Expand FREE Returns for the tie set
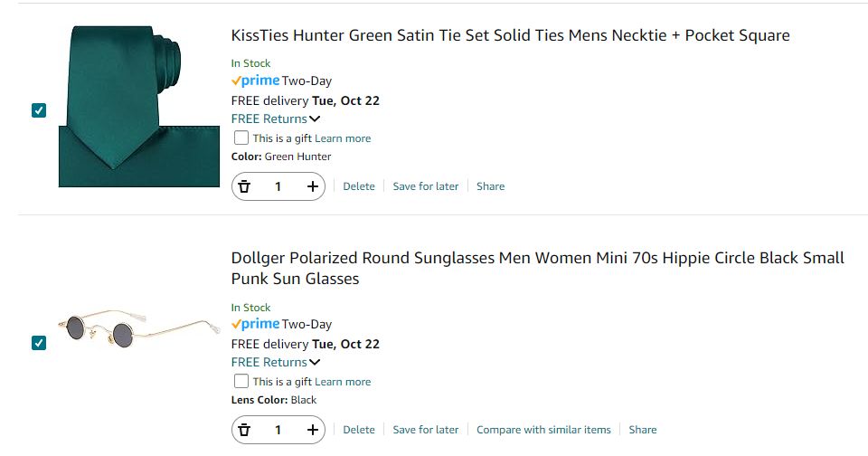This screenshot has height=456, width=868. coord(276,119)
